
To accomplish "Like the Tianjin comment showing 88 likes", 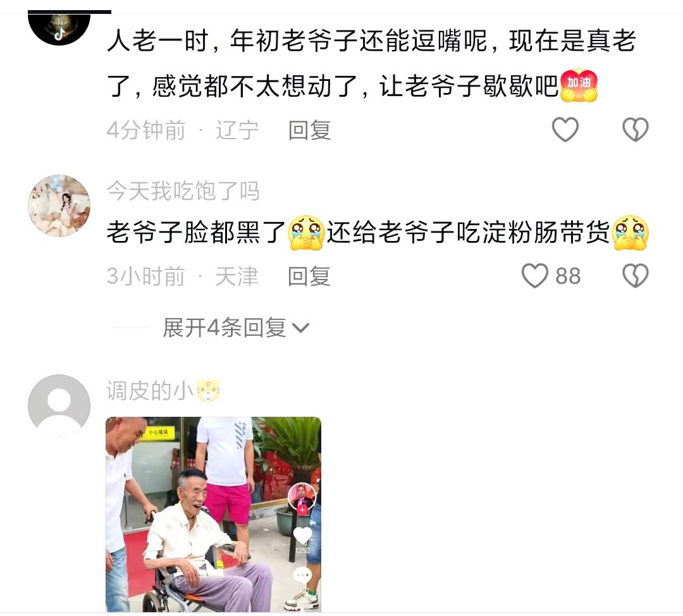I will click(x=535, y=276).
